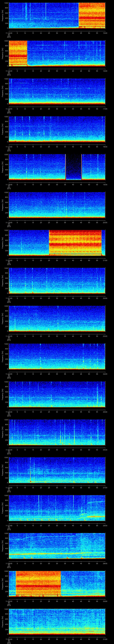114x644 pixels.
Task: Click the '31:00' end label of the last spectrogram
Action: coord(105,639)
